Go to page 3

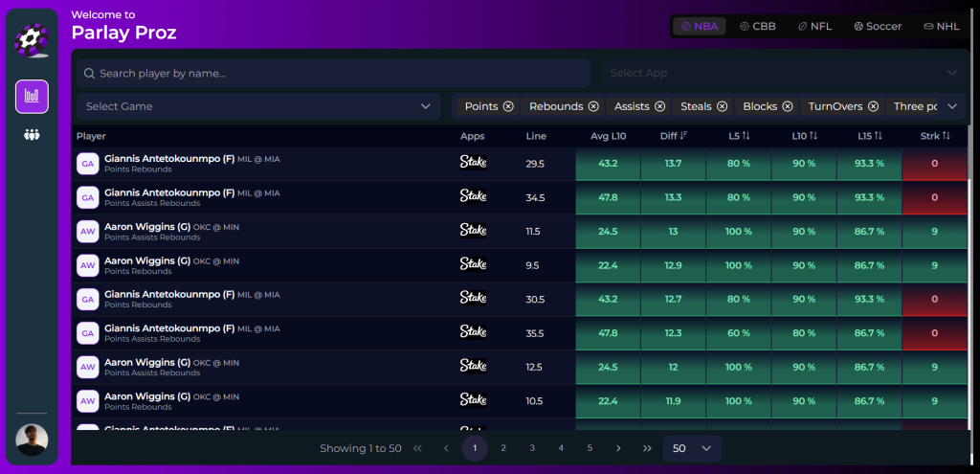click(x=532, y=448)
